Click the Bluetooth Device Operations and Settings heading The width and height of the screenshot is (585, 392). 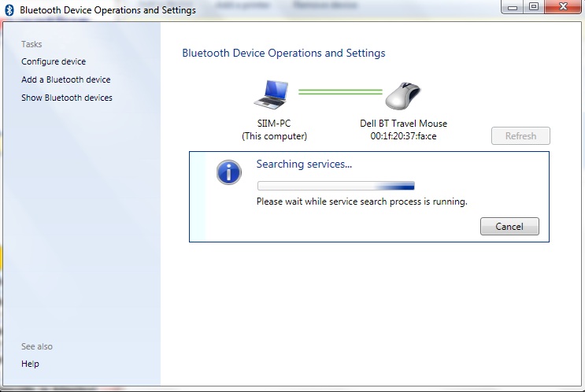click(x=283, y=53)
